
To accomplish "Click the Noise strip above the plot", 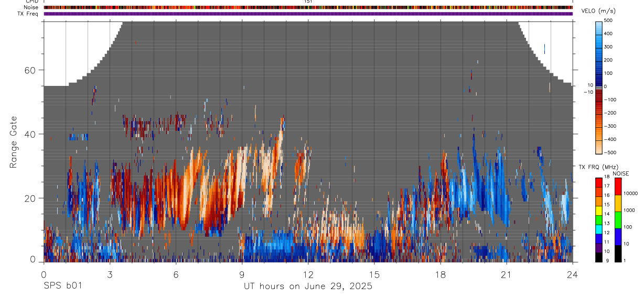I will [308, 7].
